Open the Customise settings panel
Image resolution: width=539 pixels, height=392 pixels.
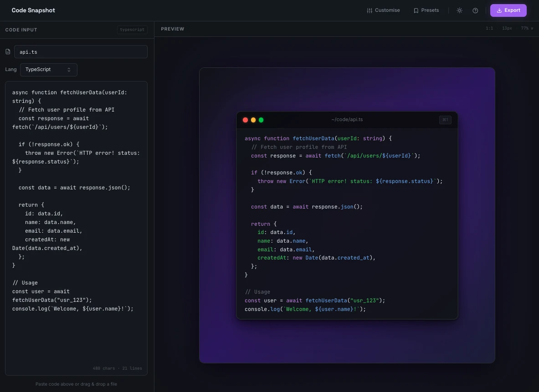point(383,10)
